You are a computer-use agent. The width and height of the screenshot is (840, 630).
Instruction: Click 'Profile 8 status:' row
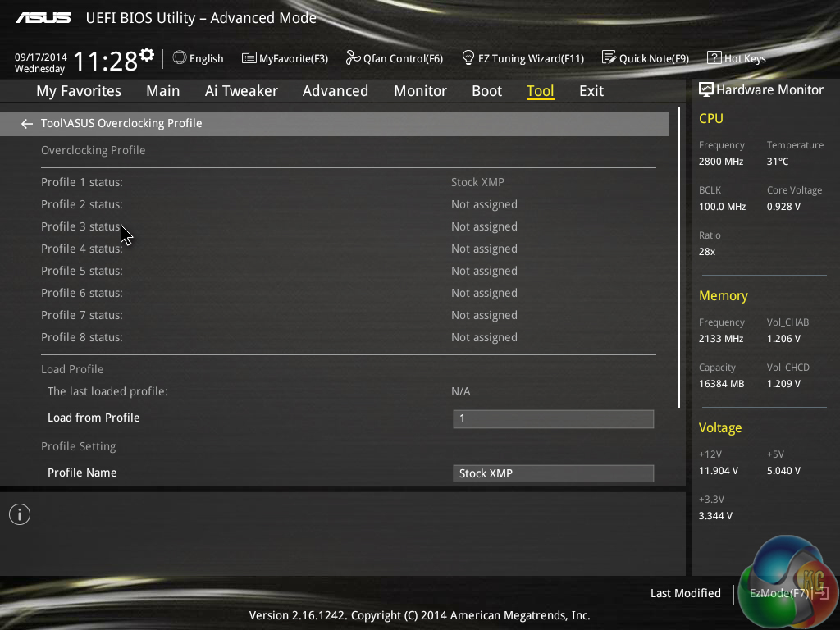click(x=348, y=337)
